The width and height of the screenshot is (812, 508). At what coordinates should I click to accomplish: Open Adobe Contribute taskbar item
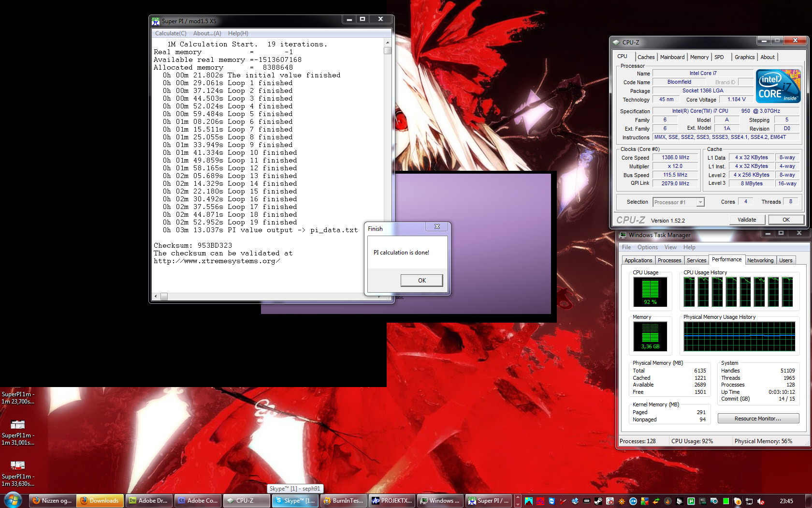point(197,501)
